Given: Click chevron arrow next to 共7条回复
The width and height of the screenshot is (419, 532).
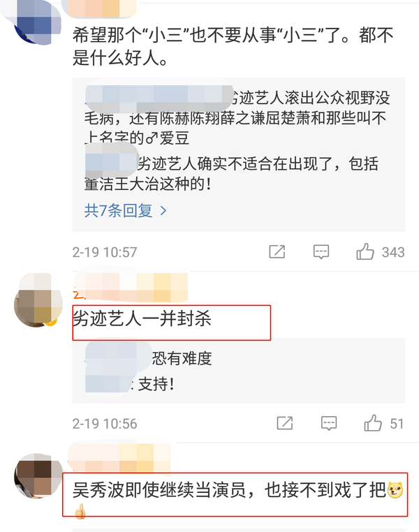Looking at the screenshot, I should (x=163, y=211).
